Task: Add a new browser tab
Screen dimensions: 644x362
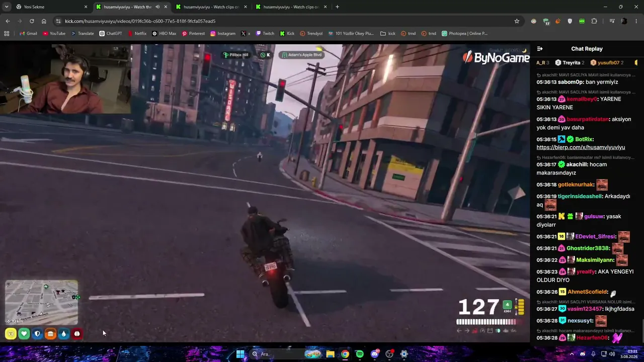Action: click(337, 7)
